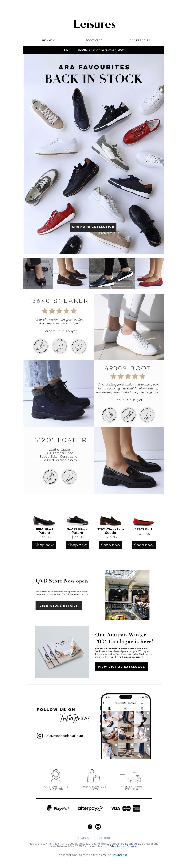Click the View Store Details button
Viewport: 188px width, 868px height.
click(x=59, y=605)
